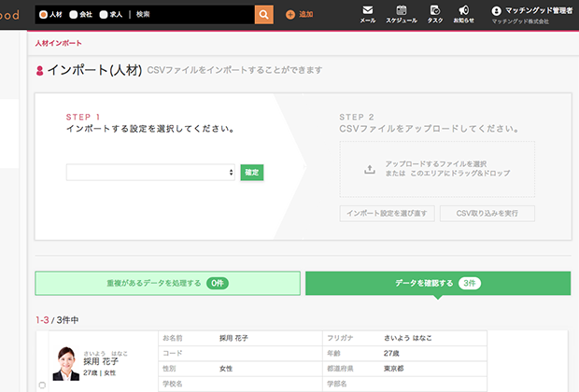Click the 東京都 prefecture value
Viewport: 579px width, 392px height.
pyautogui.click(x=394, y=369)
